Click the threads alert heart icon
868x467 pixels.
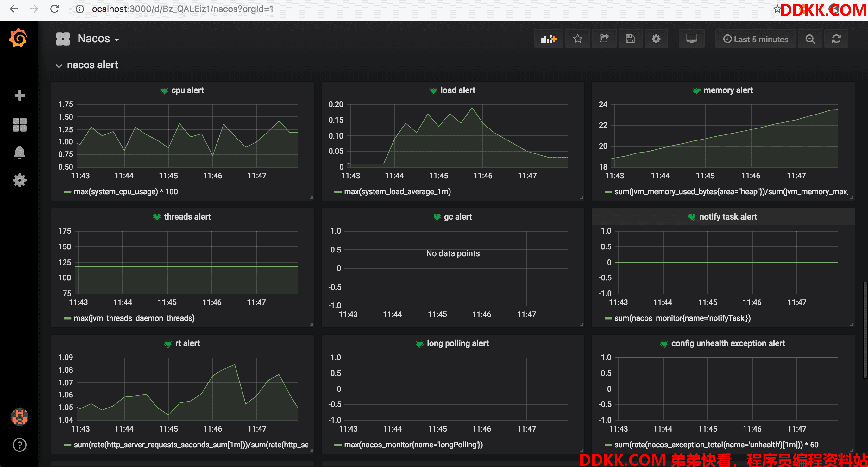[x=157, y=217]
